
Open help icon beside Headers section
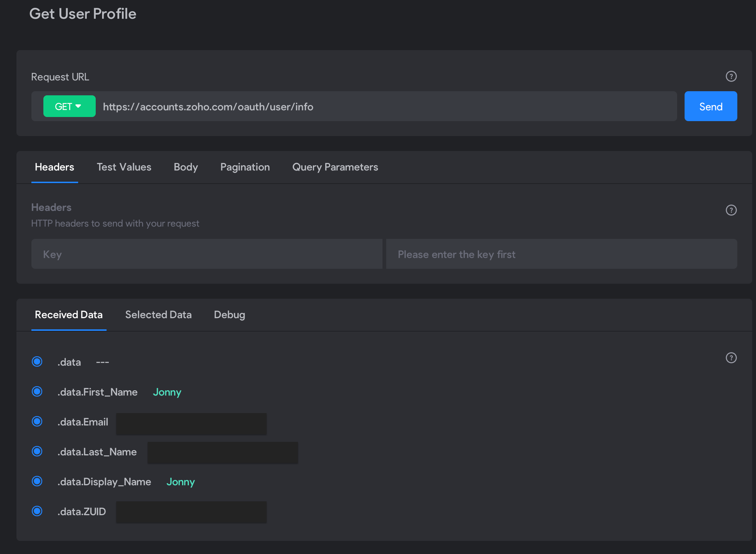coord(731,210)
